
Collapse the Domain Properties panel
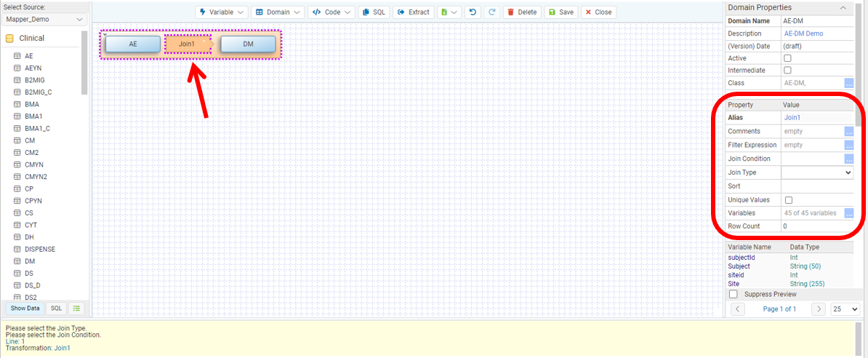[x=843, y=8]
